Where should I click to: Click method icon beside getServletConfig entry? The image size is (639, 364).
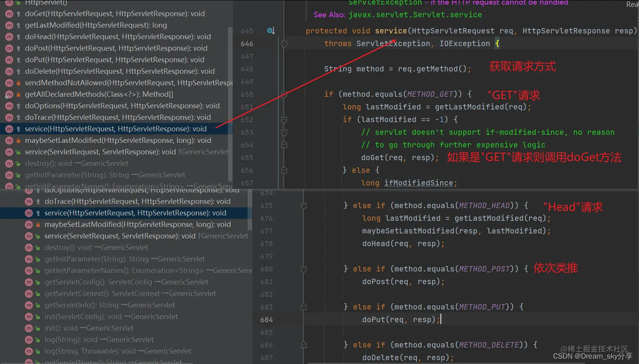(x=29, y=282)
